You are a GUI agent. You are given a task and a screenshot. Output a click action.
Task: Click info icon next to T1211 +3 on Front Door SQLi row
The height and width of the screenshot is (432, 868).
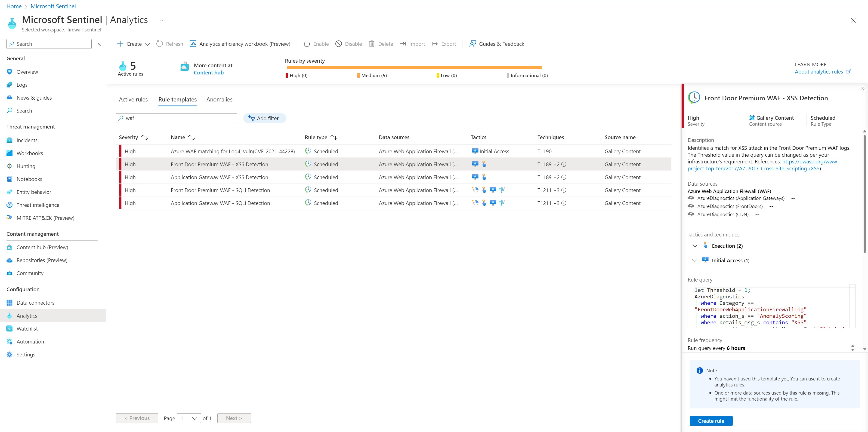coord(564,190)
